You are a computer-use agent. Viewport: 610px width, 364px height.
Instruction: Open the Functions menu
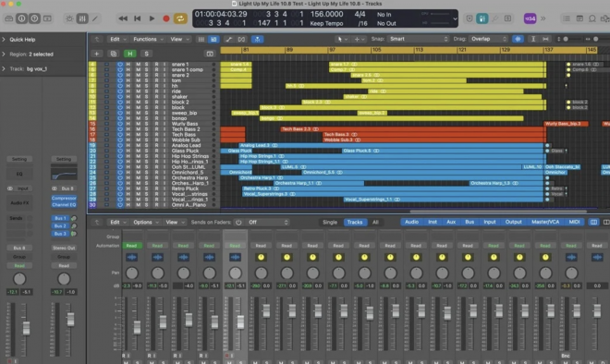(x=148, y=39)
